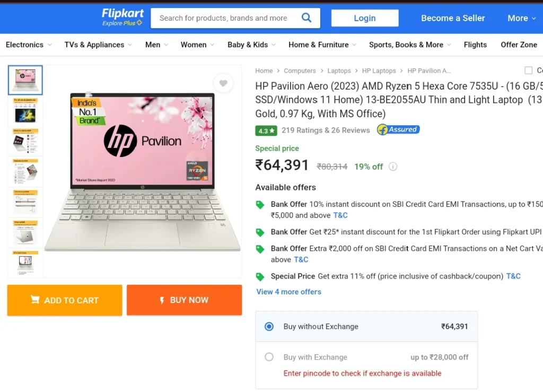Click the ADD TO CART button
Image resolution: width=543 pixels, height=392 pixels.
point(65,300)
